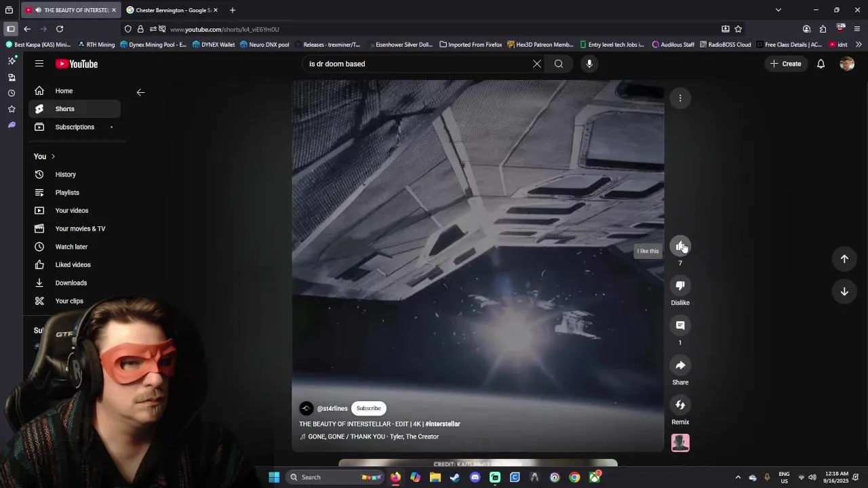Open Firefox from the taskbar
868x488 pixels.
(x=395, y=477)
